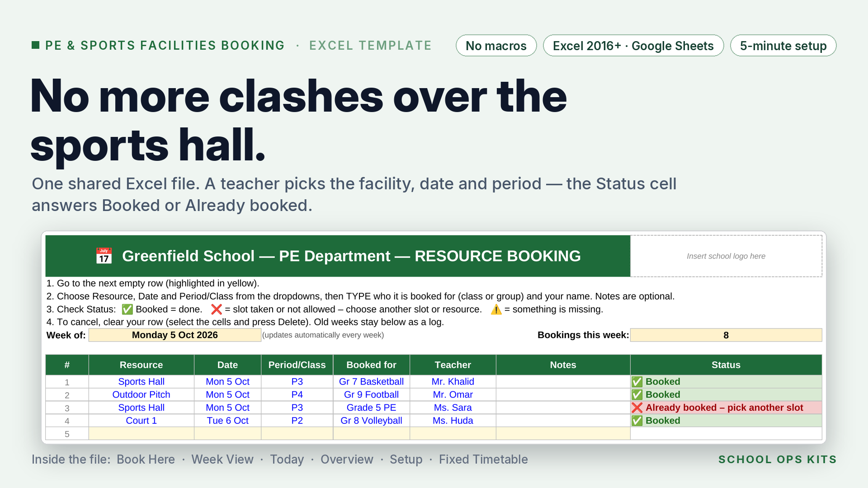The height and width of the screenshot is (488, 868).
Task: Click the red cross icon in row 3 status
Action: coord(637,408)
